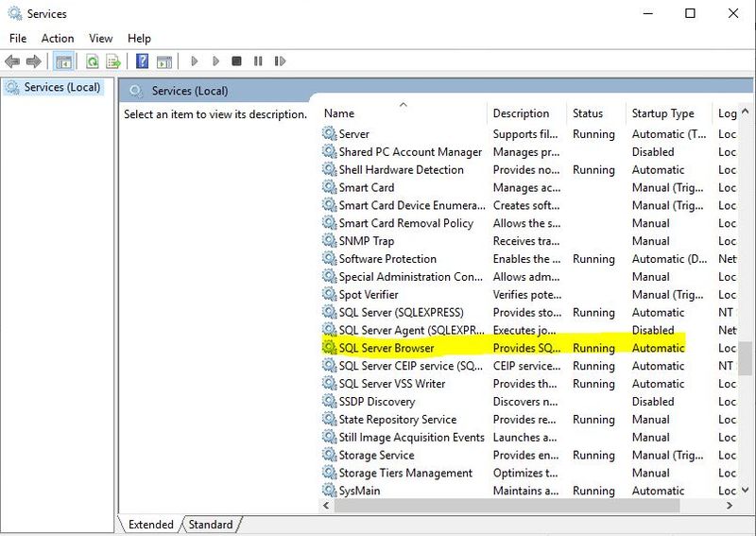Select the Smart Card Device Enumera... row
The image size is (756, 536).
[x=529, y=205]
